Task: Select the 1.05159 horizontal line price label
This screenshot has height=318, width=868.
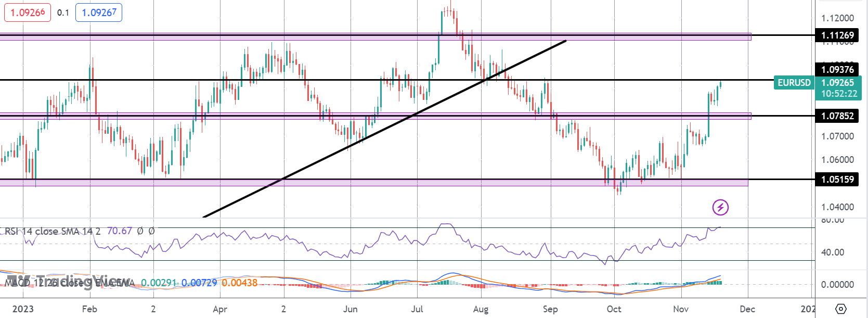Action: tap(837, 179)
